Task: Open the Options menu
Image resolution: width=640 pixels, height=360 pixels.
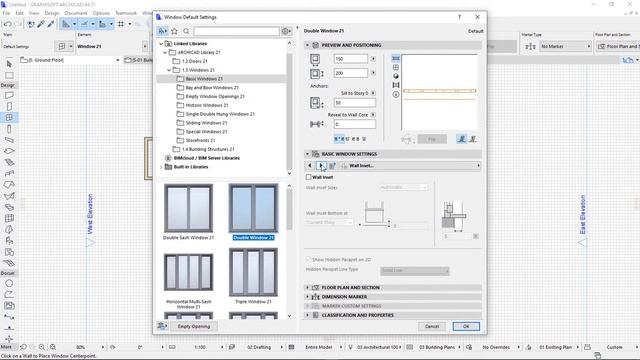Action: (101, 13)
